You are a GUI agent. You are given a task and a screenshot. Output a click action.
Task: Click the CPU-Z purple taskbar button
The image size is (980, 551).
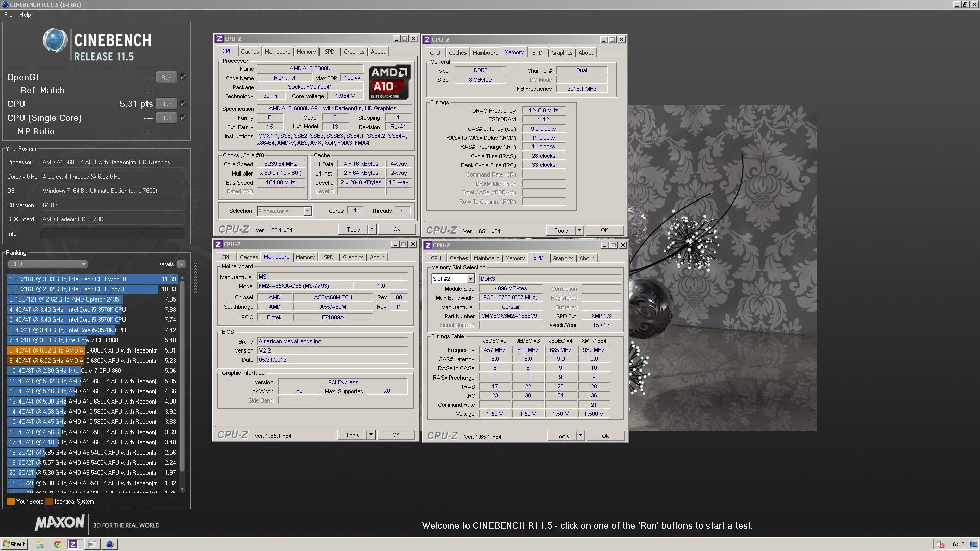tap(73, 544)
